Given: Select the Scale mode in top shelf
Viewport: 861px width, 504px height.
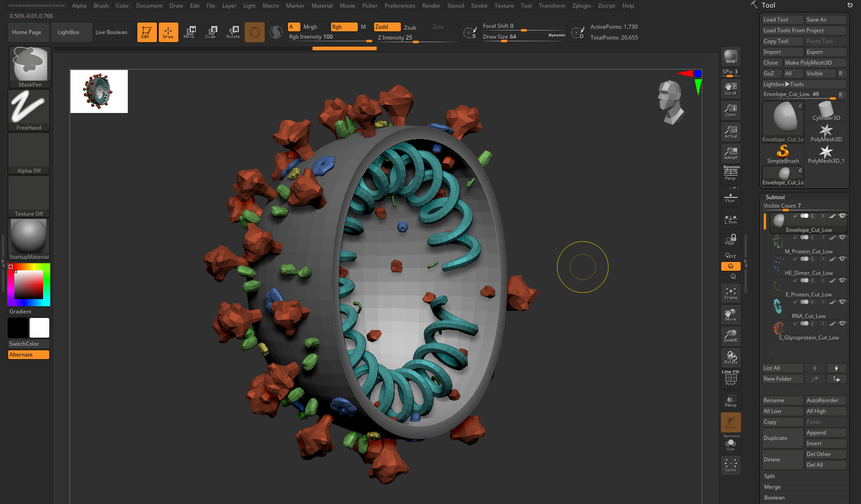Looking at the screenshot, I should coord(210,32).
